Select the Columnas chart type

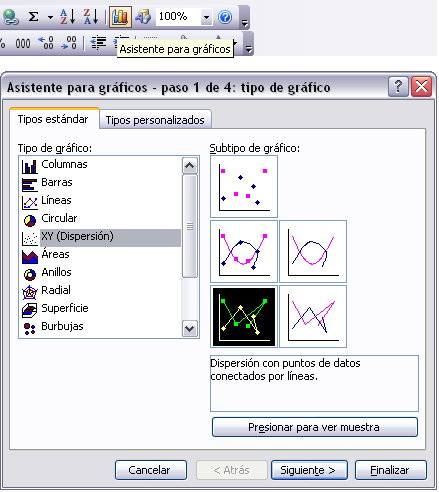tap(100, 164)
